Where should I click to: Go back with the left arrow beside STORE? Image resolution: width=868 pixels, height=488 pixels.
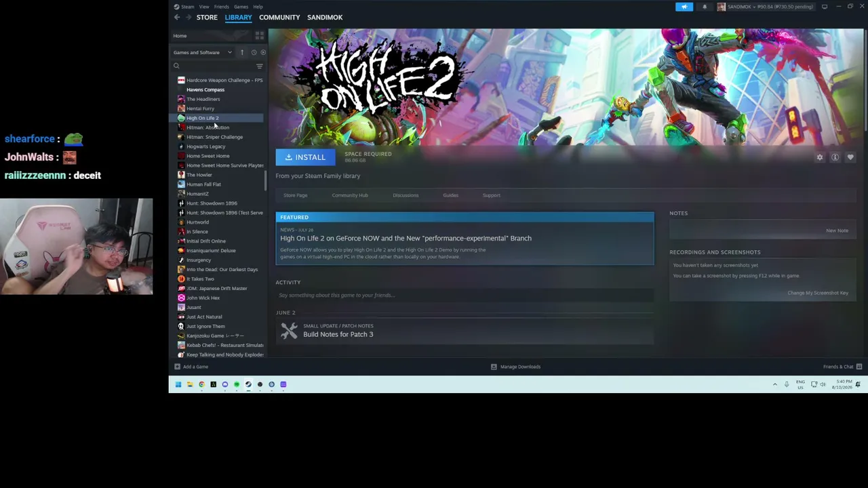[177, 17]
